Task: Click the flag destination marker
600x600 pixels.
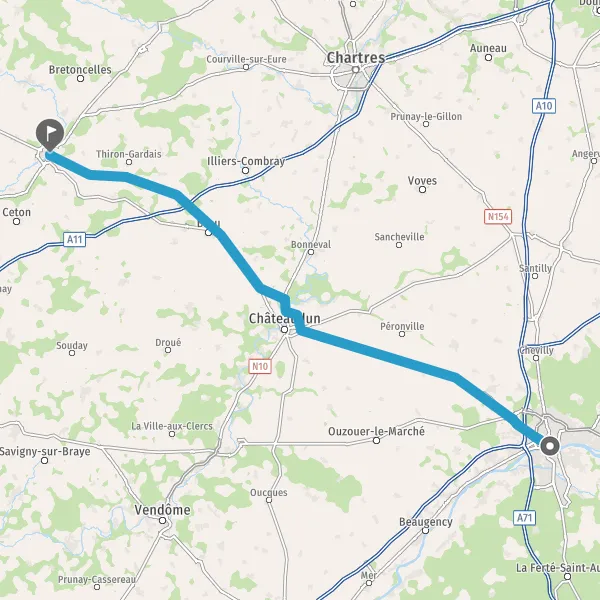Action: coord(50,135)
